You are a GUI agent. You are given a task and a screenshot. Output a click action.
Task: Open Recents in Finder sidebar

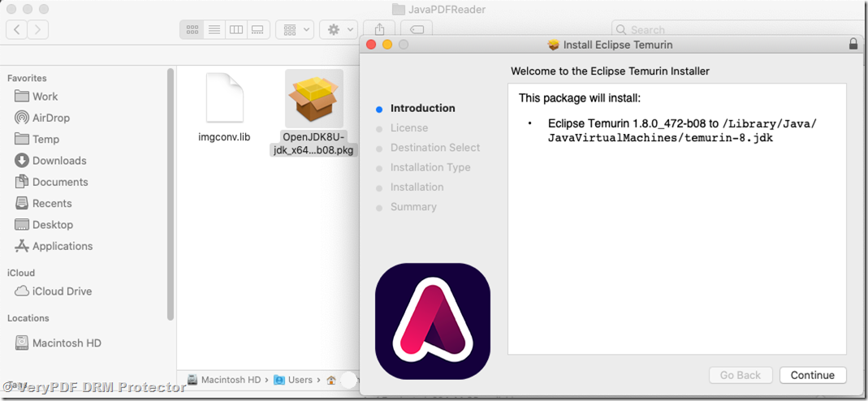44,204
